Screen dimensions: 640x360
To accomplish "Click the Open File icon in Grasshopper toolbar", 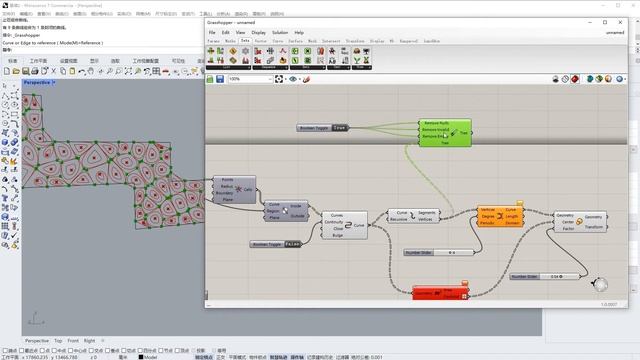I will 210,79.
